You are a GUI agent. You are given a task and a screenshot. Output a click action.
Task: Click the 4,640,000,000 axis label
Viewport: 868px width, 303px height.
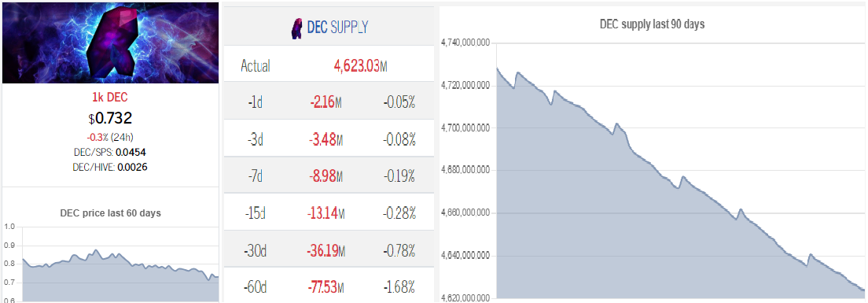click(465, 255)
